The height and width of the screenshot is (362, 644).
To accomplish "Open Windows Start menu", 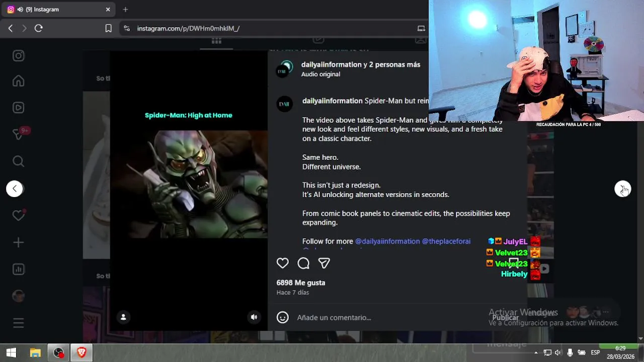I will tap(11, 353).
